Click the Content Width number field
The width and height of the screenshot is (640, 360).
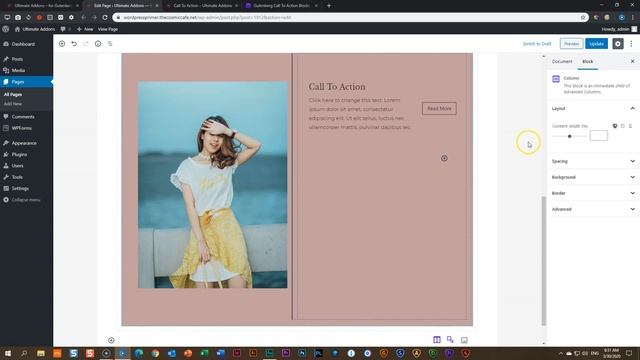(x=599, y=136)
